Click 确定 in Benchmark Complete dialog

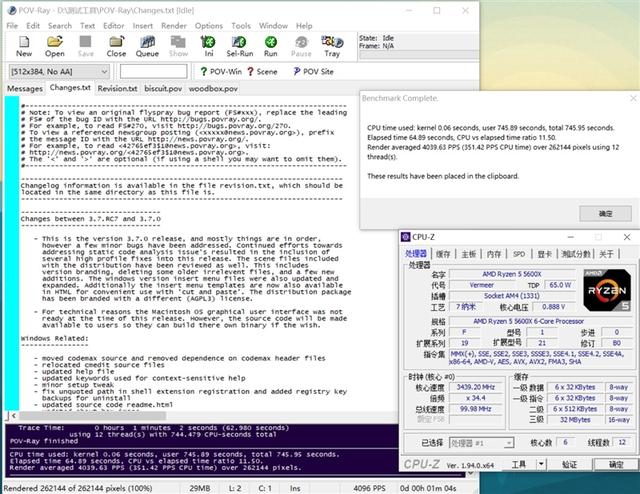coord(606,213)
